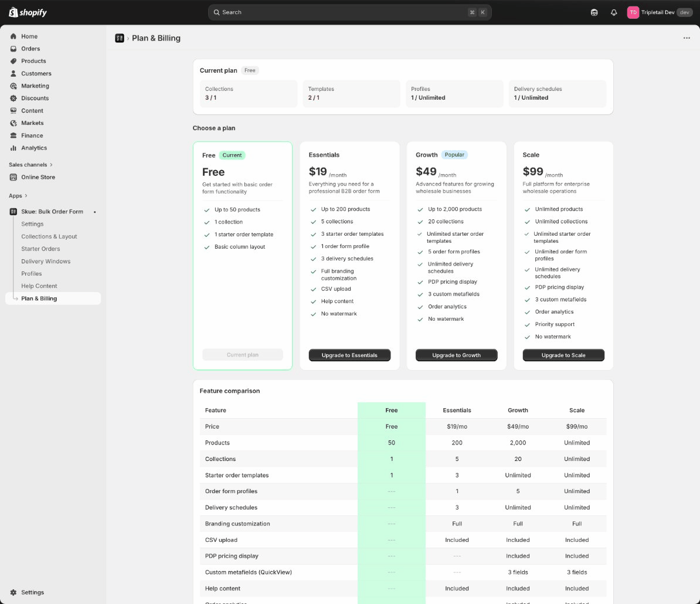Select the Home icon in the sidebar
Screen dimensions: 700x604
point(13,36)
